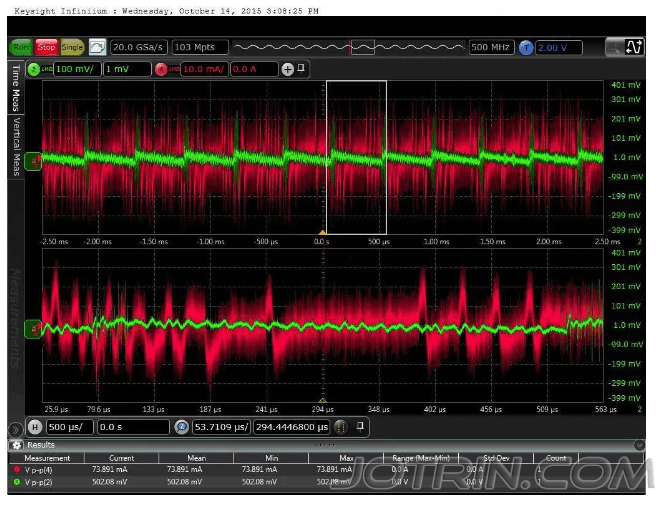
Task: Click the lower grid 25.9 µs time label
Action: tap(56, 409)
